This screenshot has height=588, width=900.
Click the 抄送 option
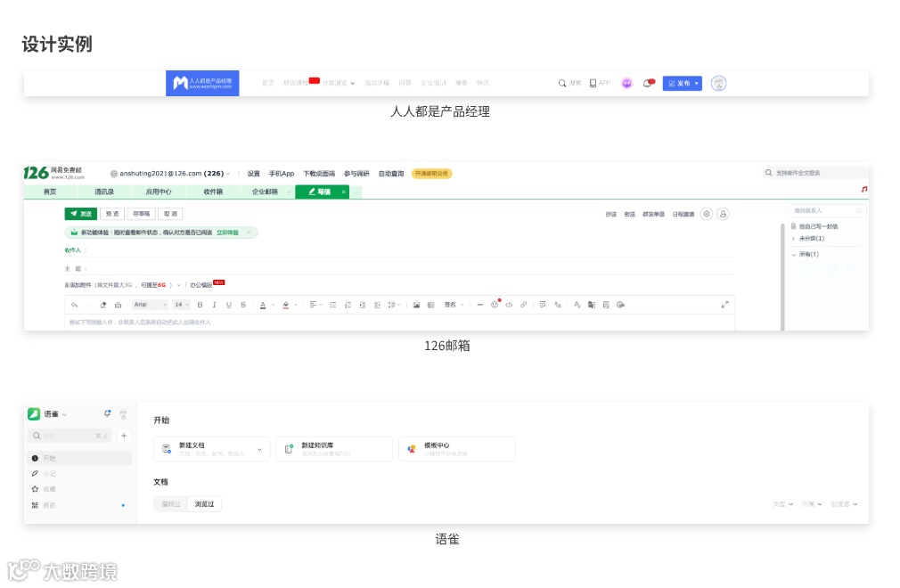(610, 214)
